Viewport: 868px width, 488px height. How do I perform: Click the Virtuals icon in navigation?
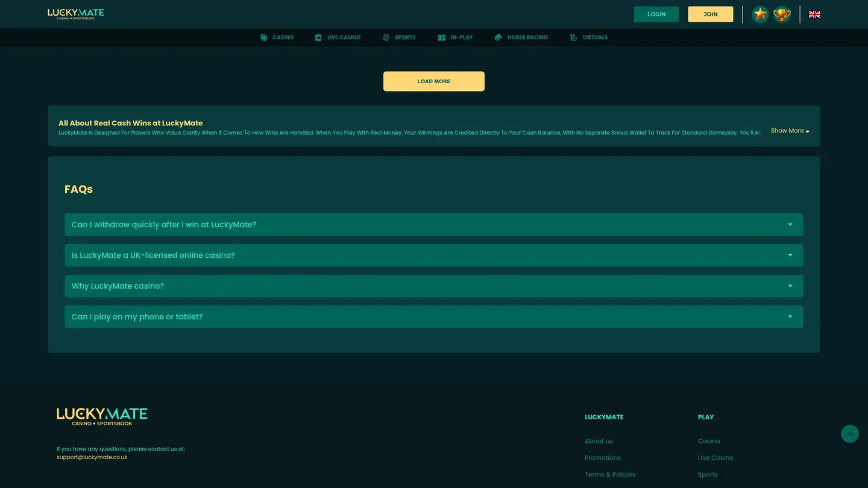(573, 37)
